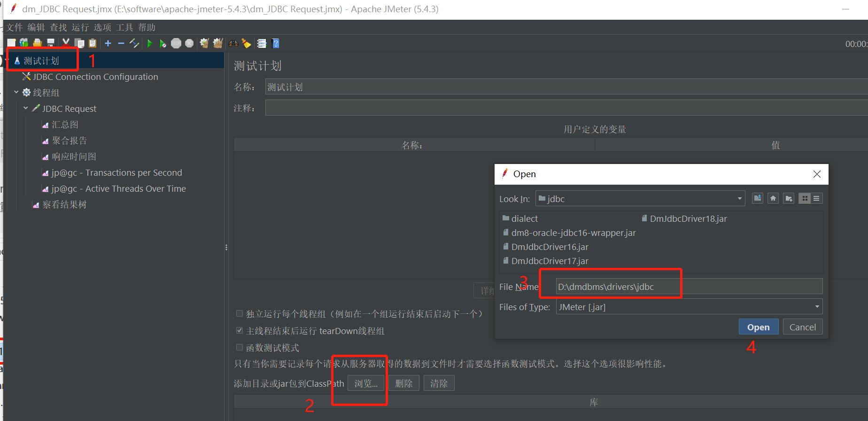The image size is (868, 421).
Task: Start test without pauses icon
Action: (163, 43)
